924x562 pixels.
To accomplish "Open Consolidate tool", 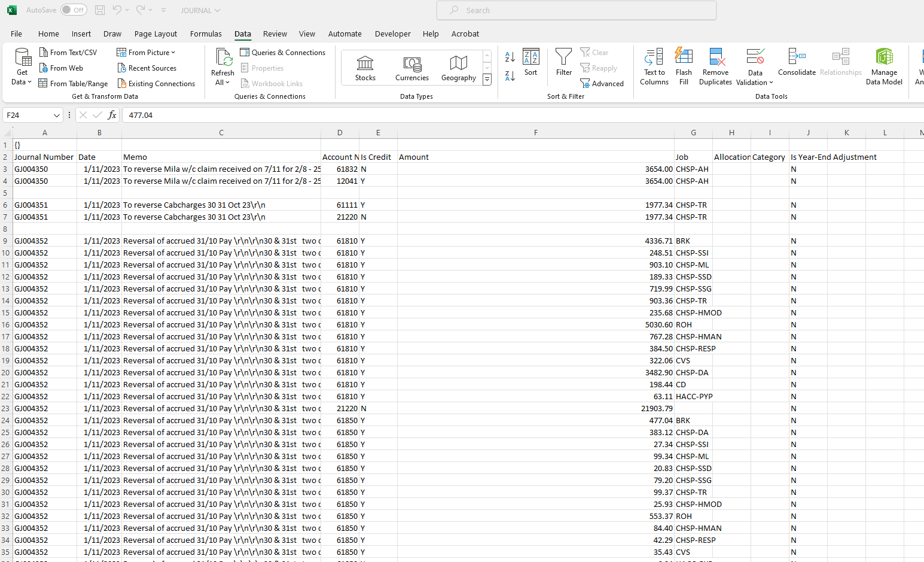I will [x=797, y=63].
